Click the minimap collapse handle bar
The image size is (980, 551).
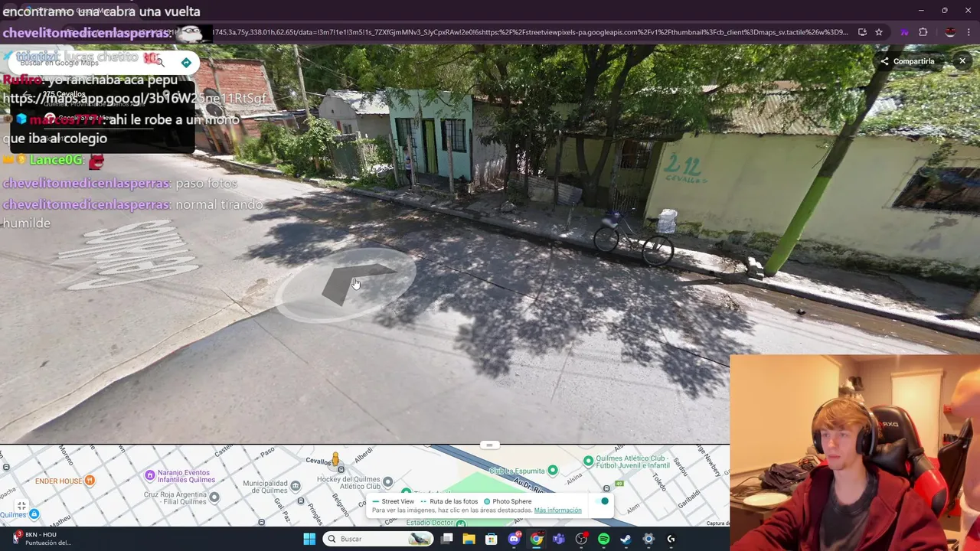(489, 445)
